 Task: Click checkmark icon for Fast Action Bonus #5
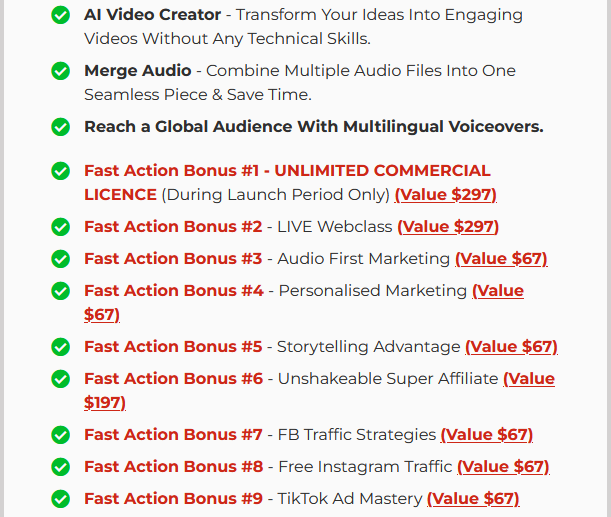pos(61,347)
